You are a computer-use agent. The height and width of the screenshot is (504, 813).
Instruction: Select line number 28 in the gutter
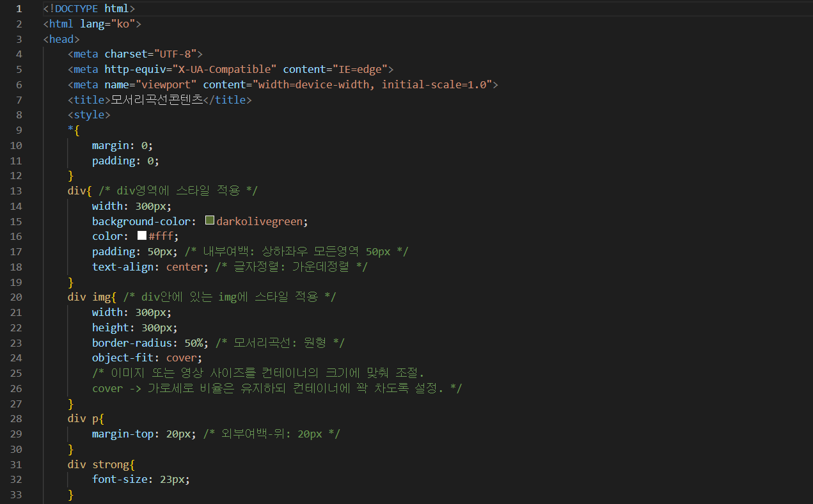coord(16,418)
